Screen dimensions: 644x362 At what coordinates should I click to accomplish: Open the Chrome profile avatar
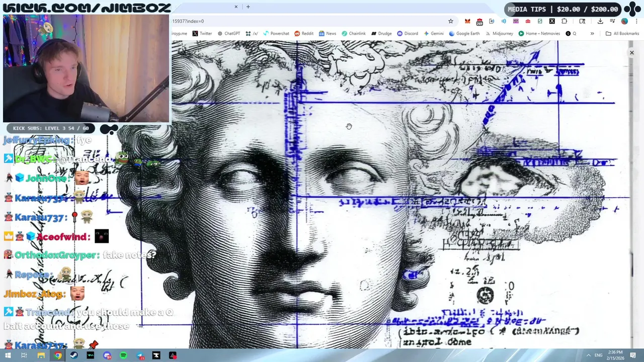point(624,21)
